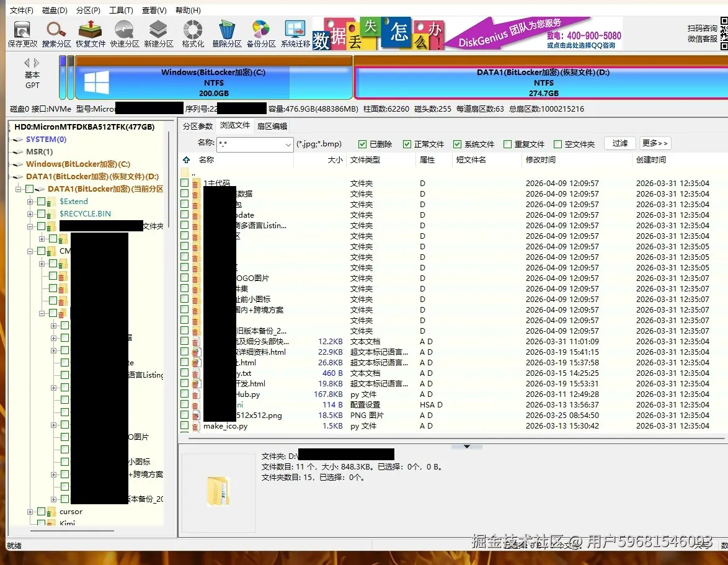Image resolution: width=728 pixels, height=565 pixels.
Task: Click the small MSR partition strip in disk map
Action: tap(70, 78)
